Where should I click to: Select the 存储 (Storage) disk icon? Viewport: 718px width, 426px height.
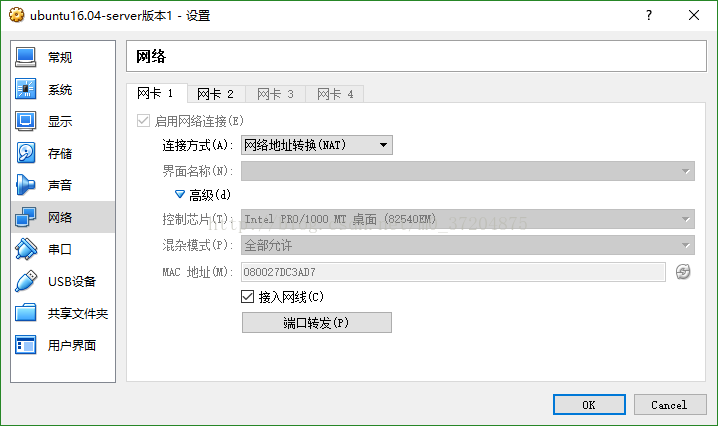(27, 153)
